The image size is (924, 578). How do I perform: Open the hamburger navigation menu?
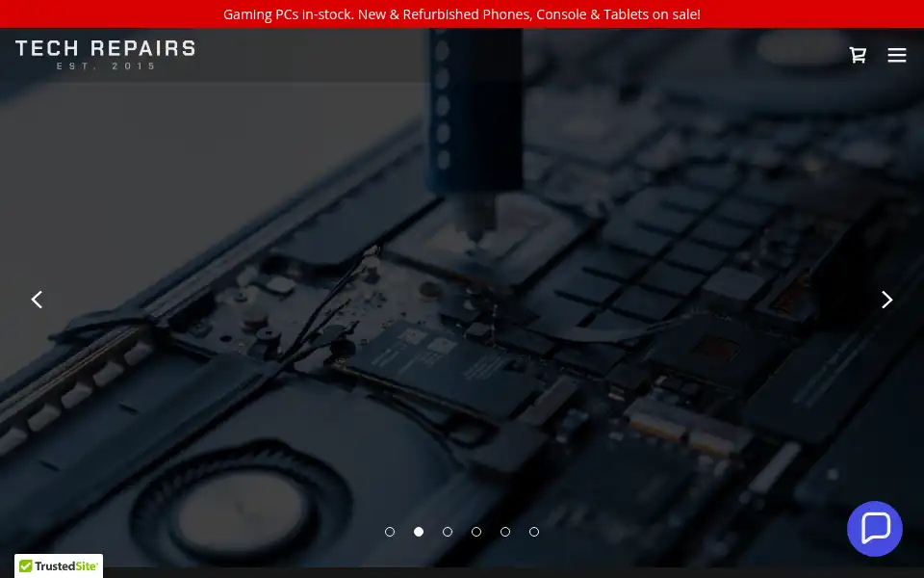[x=896, y=55]
